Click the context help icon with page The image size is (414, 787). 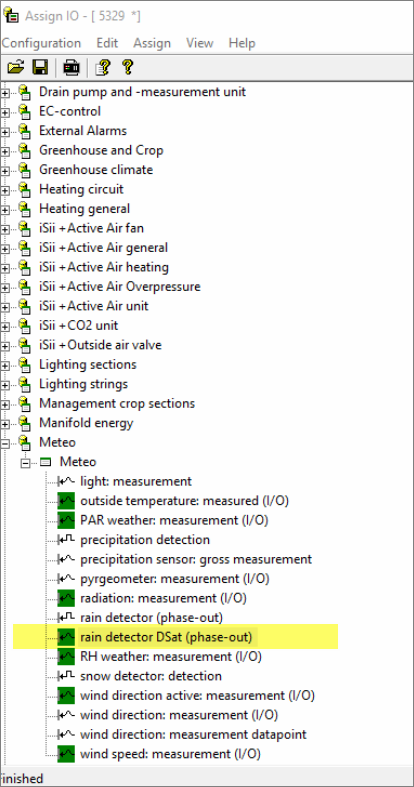[x=102, y=67]
